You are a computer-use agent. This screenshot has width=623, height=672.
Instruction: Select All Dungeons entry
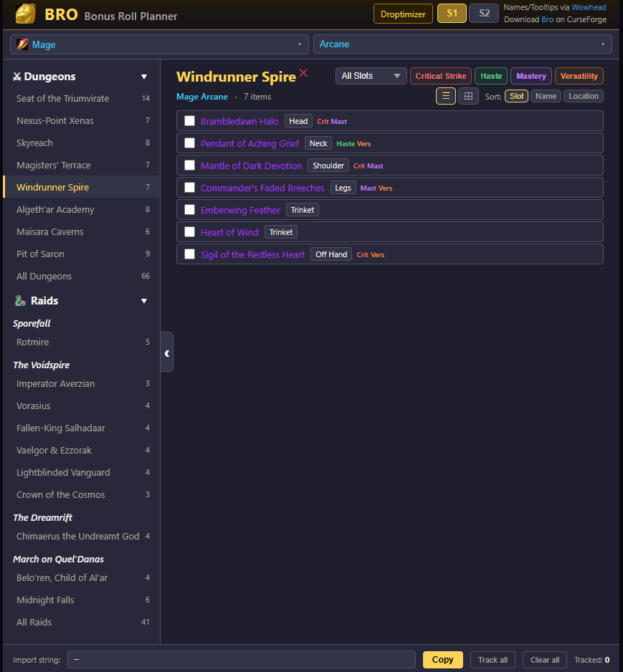[82, 276]
